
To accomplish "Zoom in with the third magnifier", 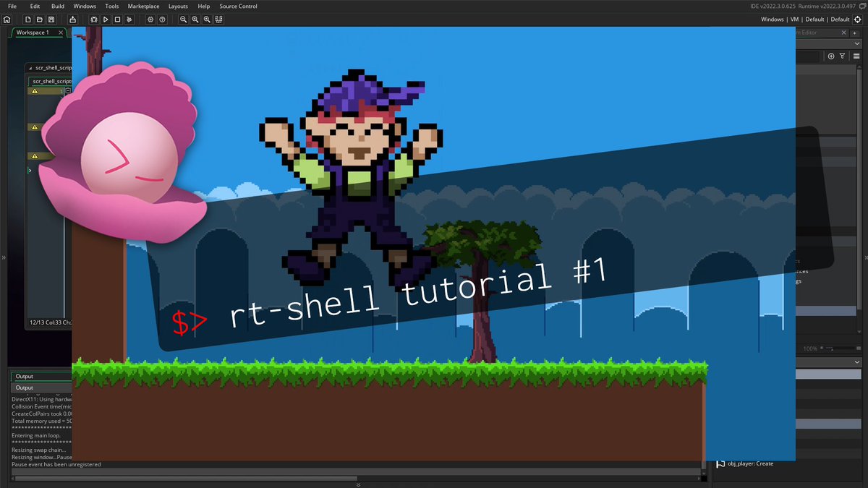I will 207,20.
